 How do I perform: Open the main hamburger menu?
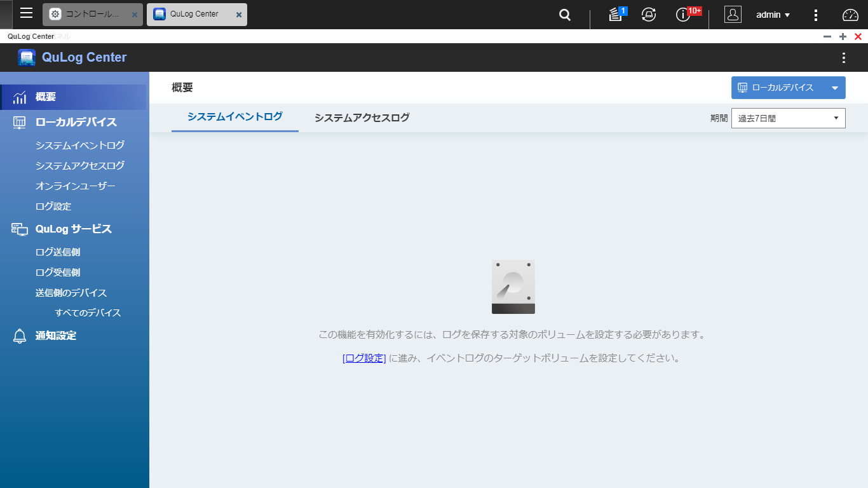point(26,13)
